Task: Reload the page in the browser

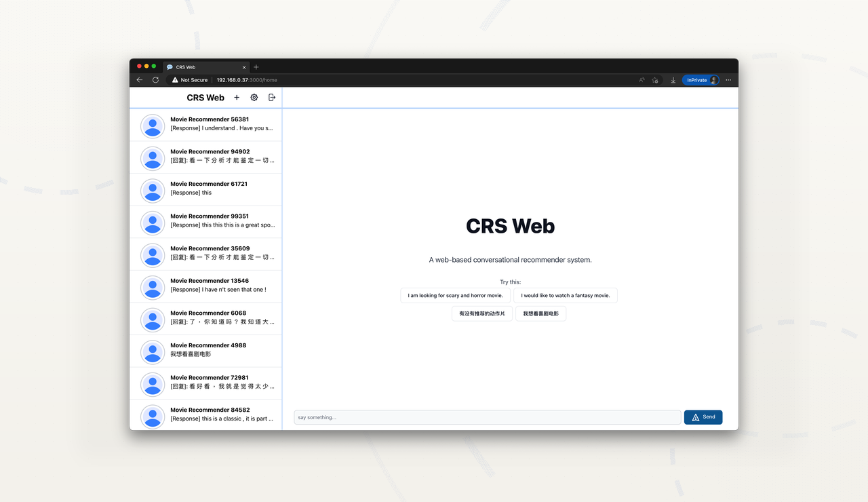Action: (155, 80)
